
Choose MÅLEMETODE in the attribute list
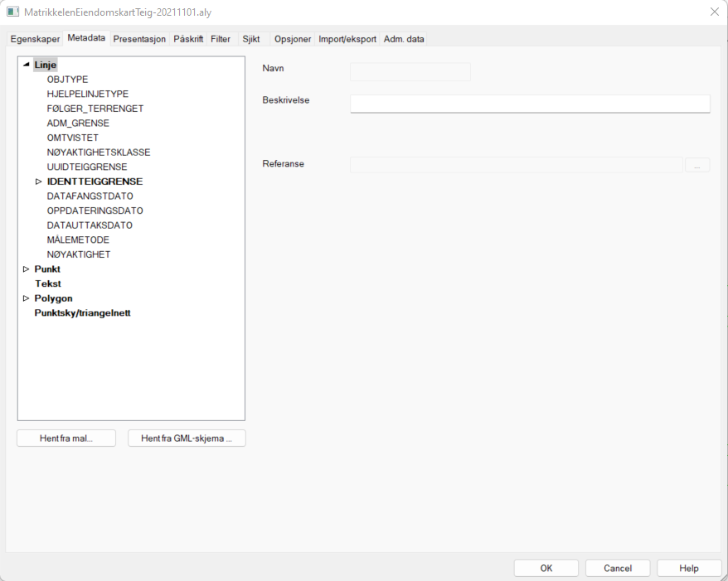[78, 240]
